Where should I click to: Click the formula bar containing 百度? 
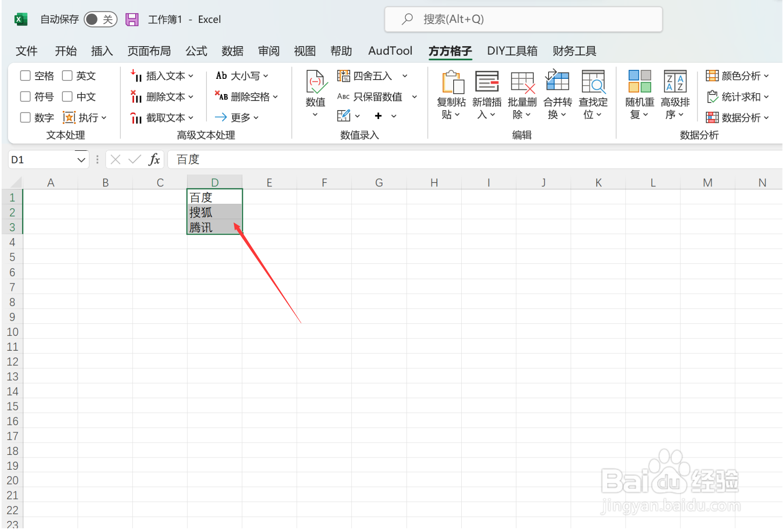[474, 160]
